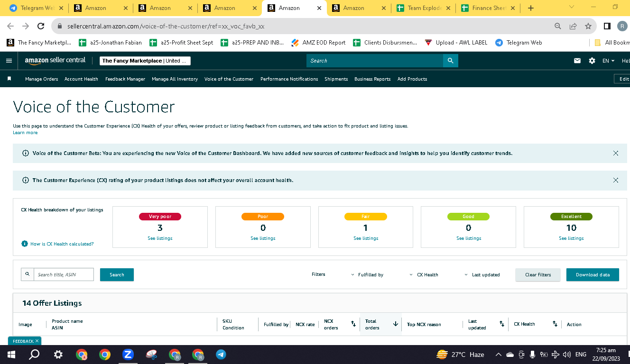Image resolution: width=630 pixels, height=364 pixels.
Task: Click the magnifier icon beside Search title, ASIN field
Action: pyautogui.click(x=28, y=274)
